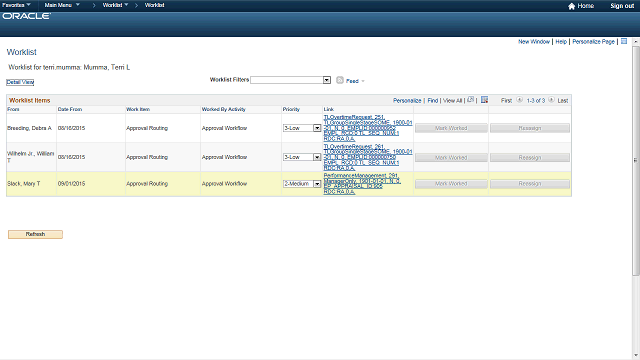Click the Download to Excel grid icon
This screenshot has width=640, height=360.
(484, 100)
